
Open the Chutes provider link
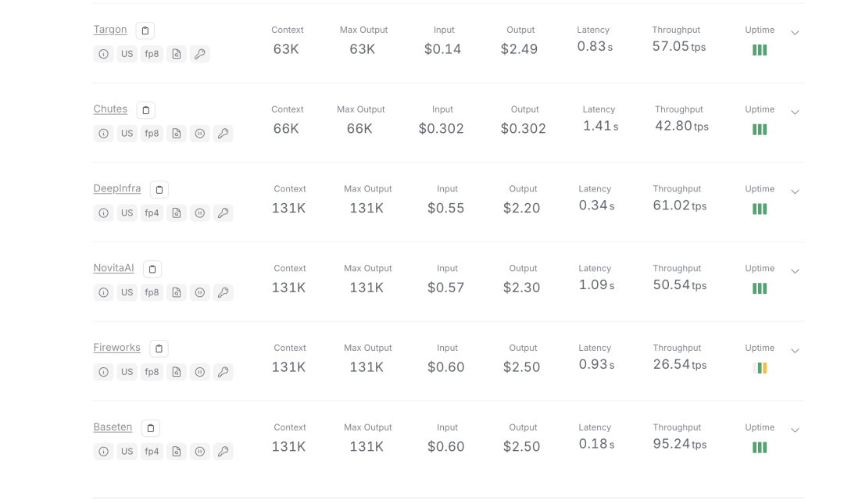pos(110,109)
